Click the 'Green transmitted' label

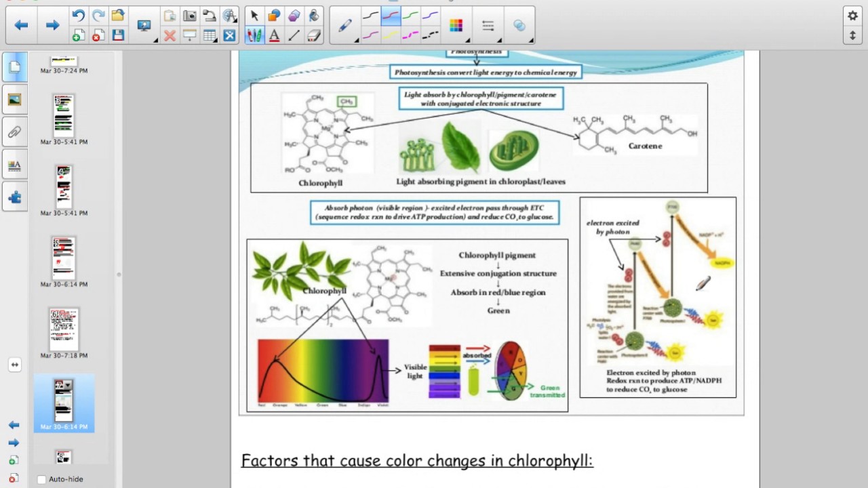(x=548, y=391)
